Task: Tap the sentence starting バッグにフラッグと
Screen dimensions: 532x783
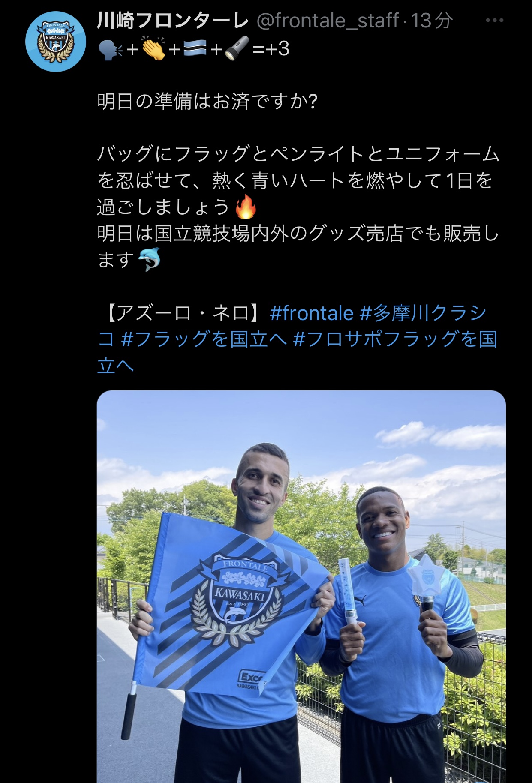Action: pyautogui.click(x=298, y=181)
